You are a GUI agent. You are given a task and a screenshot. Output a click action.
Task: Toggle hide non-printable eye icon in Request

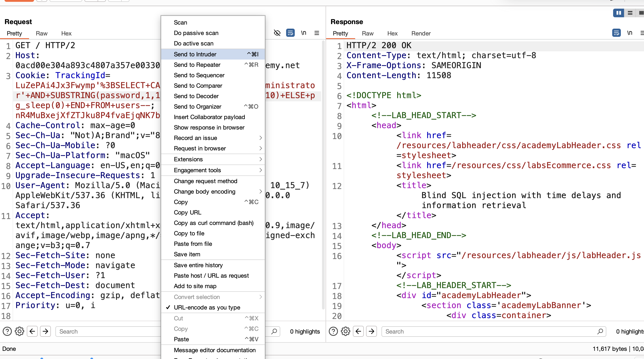coord(277,33)
